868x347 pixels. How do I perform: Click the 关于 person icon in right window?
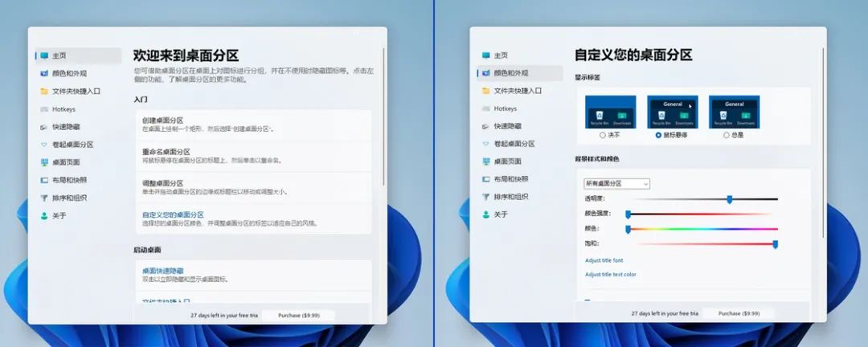coord(485,214)
